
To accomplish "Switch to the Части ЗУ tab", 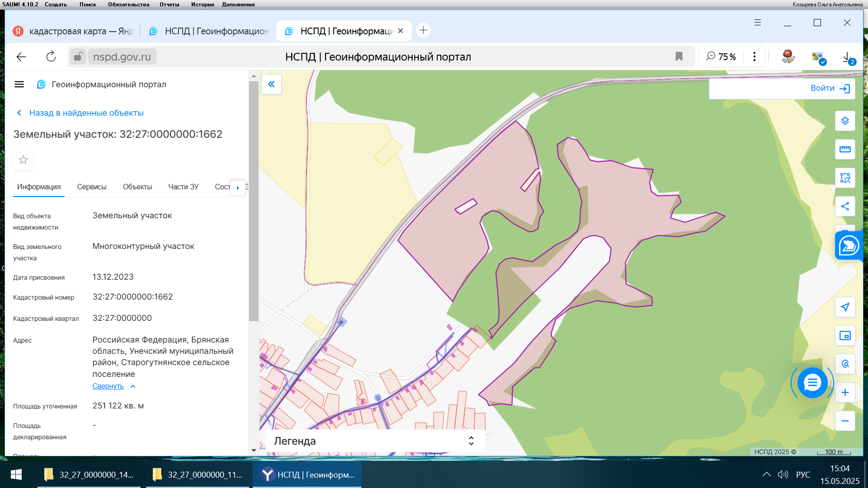I will click(183, 187).
